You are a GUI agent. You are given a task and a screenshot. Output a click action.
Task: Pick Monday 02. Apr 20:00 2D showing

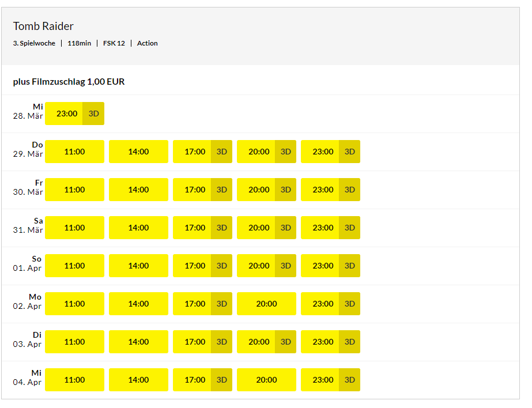266,304
